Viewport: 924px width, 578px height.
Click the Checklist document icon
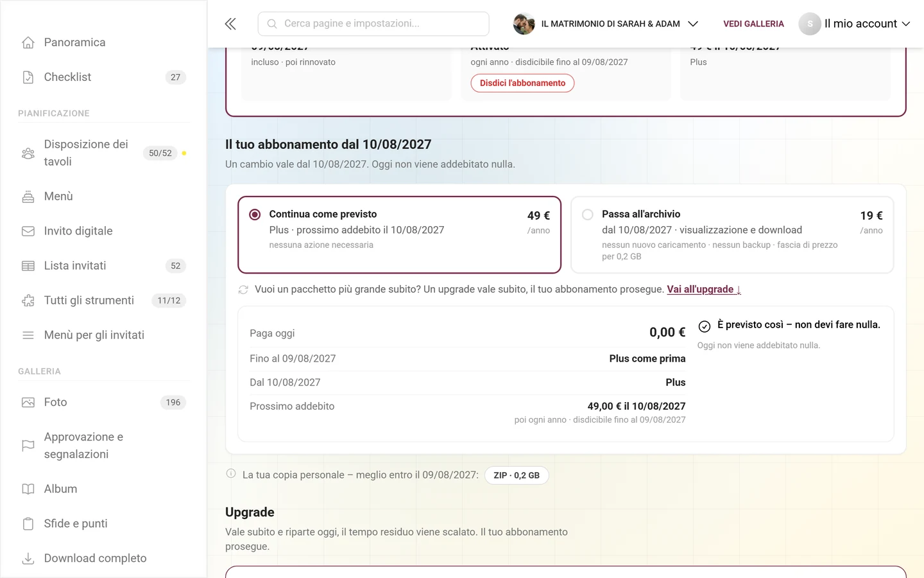pos(28,77)
